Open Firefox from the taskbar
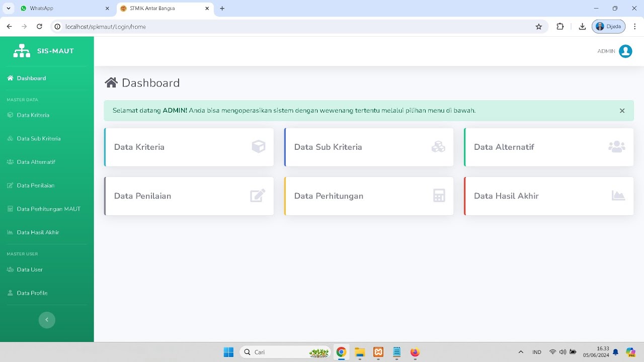The height and width of the screenshot is (362, 644). 415,352
